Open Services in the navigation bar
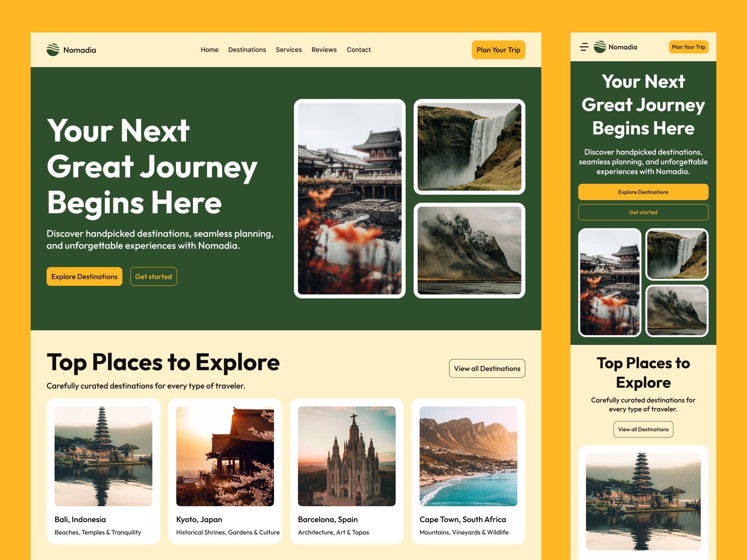Image resolution: width=747 pixels, height=560 pixels. tap(289, 50)
